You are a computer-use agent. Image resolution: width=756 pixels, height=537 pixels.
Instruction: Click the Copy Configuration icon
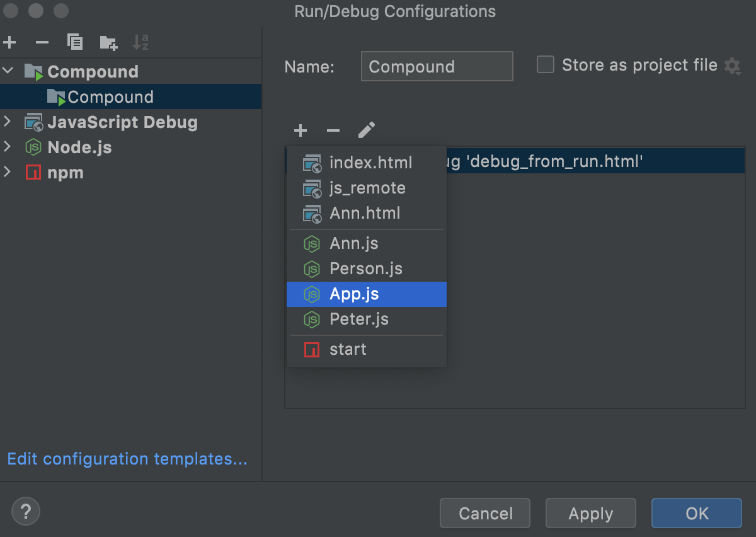click(75, 43)
